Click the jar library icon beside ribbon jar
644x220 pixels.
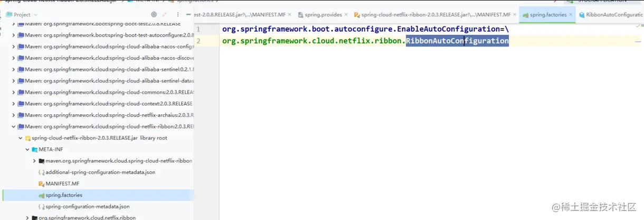pos(28,138)
